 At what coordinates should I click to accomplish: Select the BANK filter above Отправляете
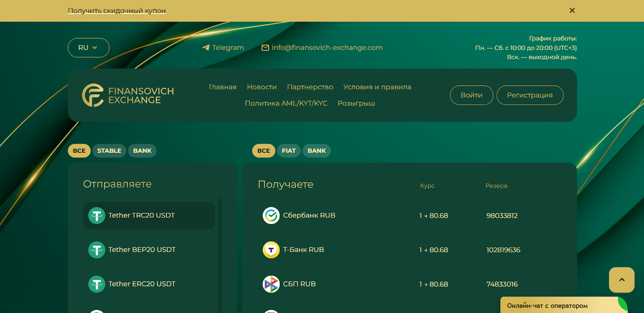coord(142,151)
